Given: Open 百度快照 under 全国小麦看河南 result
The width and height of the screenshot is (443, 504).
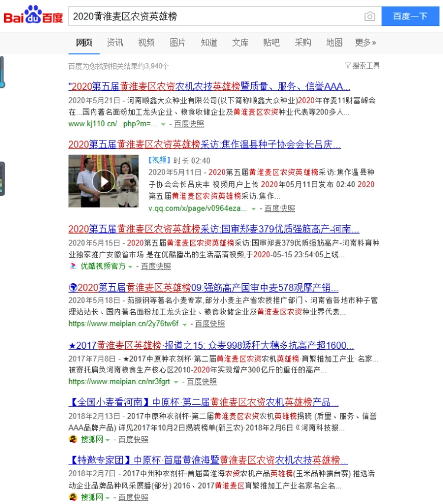Looking at the screenshot, I should (x=133, y=440).
